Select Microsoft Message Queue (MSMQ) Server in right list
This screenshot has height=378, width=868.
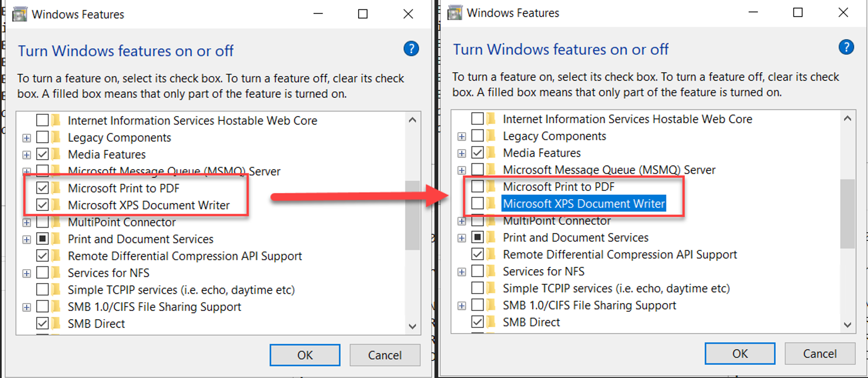coord(609,170)
